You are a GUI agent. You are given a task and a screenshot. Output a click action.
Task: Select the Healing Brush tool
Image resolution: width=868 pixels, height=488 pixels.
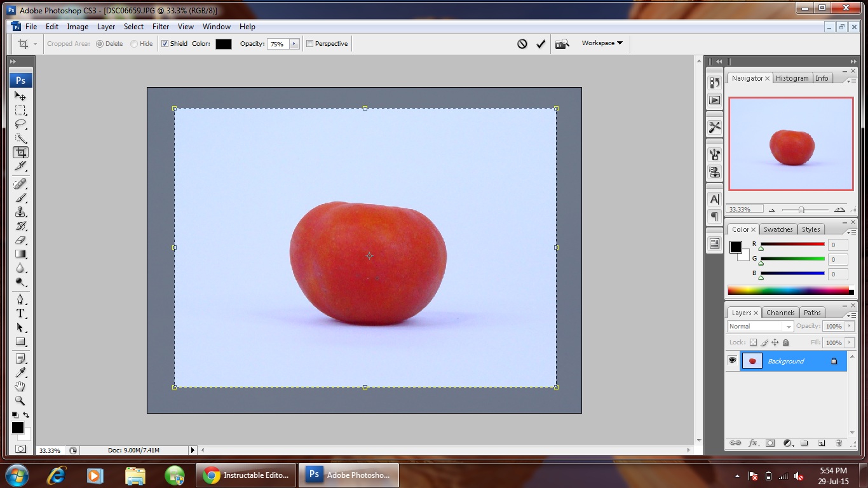[x=20, y=184]
